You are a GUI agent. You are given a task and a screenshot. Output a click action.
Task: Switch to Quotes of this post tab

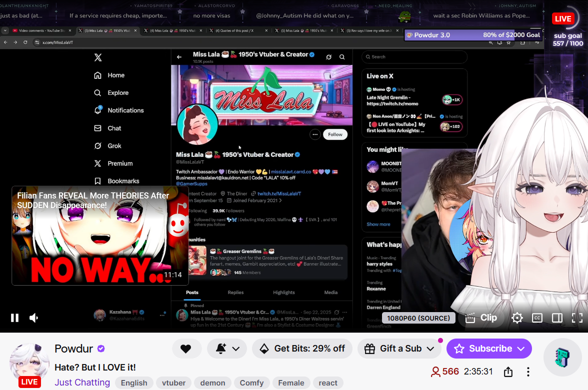238,31
